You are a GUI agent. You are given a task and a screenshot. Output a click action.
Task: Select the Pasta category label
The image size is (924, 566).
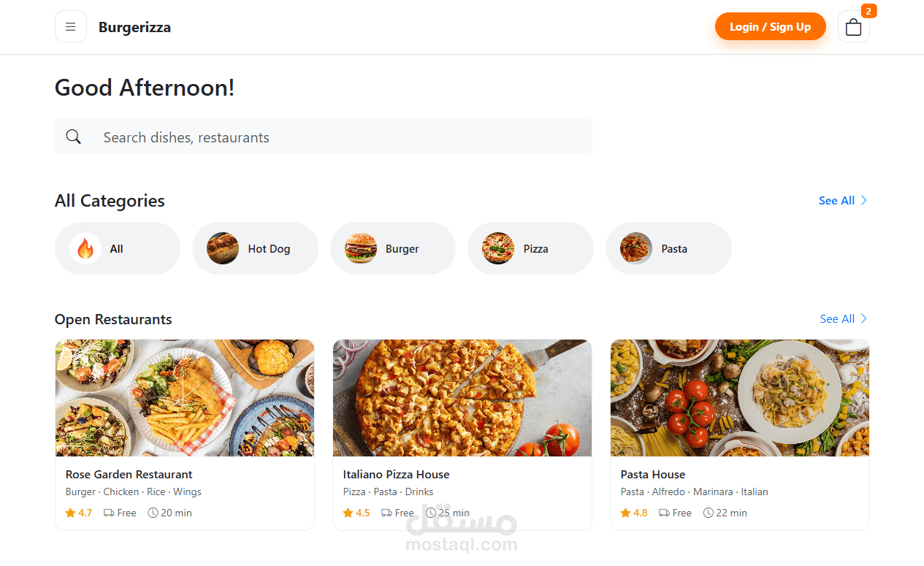tap(674, 249)
